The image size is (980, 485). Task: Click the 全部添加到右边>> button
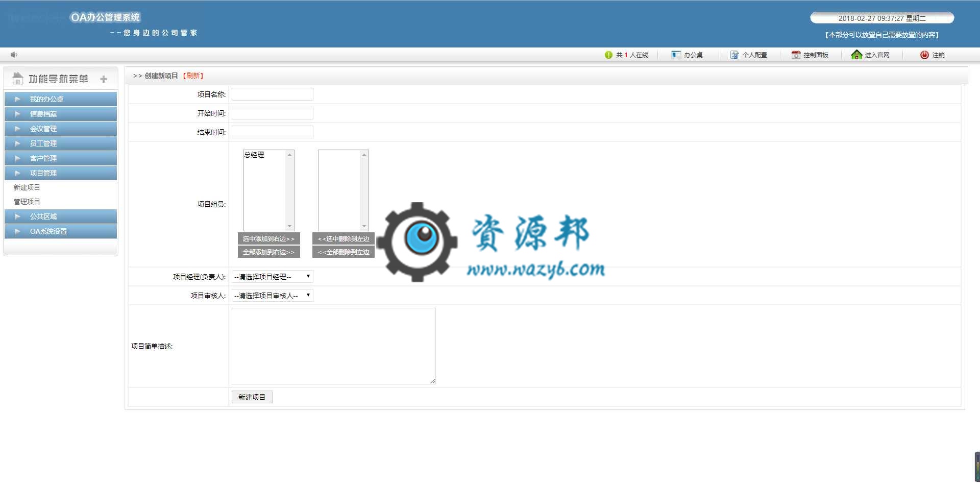pos(269,252)
